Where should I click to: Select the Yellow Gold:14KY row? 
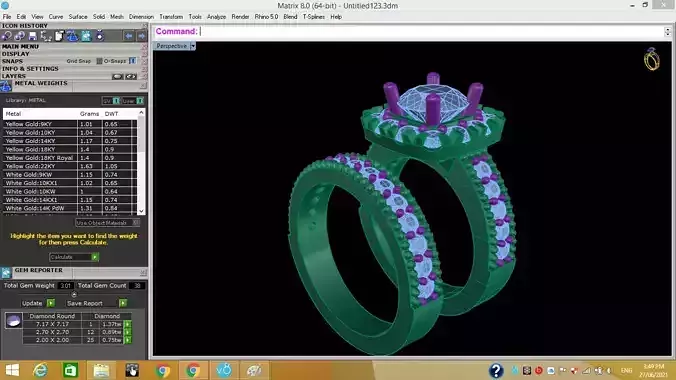click(70, 141)
